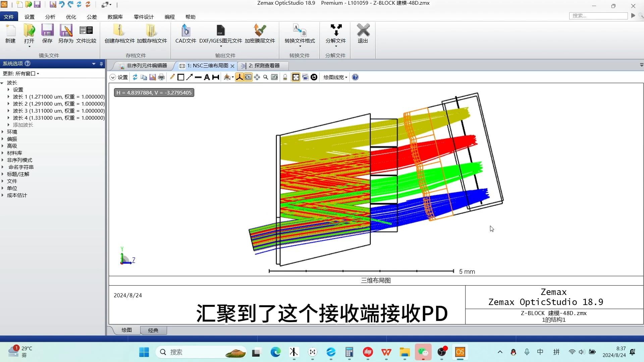Toggle the lock window icon

point(285,77)
